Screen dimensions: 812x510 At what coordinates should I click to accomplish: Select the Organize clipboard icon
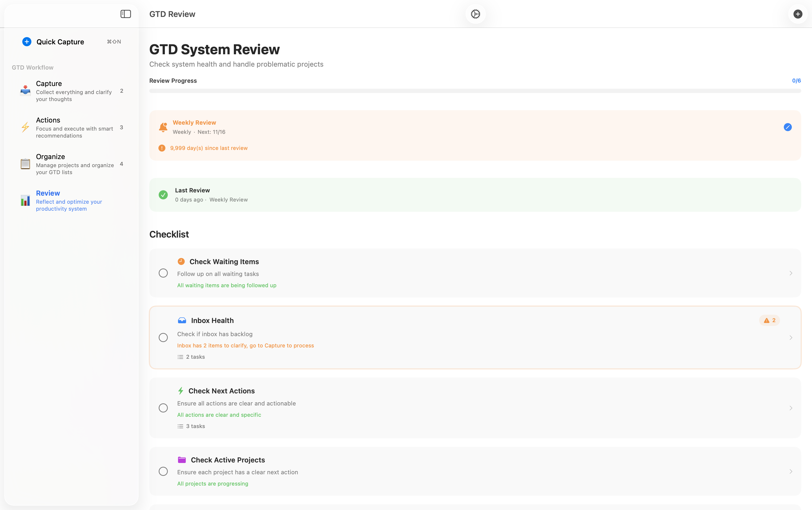(25, 164)
